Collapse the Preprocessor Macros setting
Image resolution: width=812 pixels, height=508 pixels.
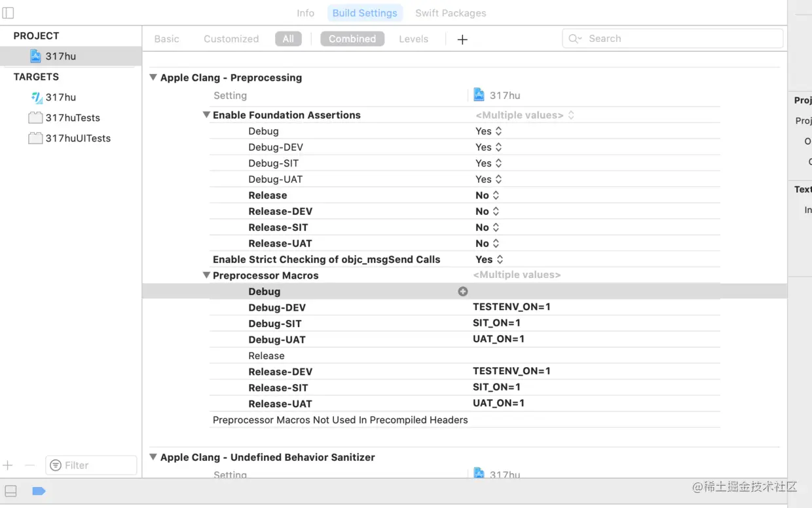click(x=206, y=275)
